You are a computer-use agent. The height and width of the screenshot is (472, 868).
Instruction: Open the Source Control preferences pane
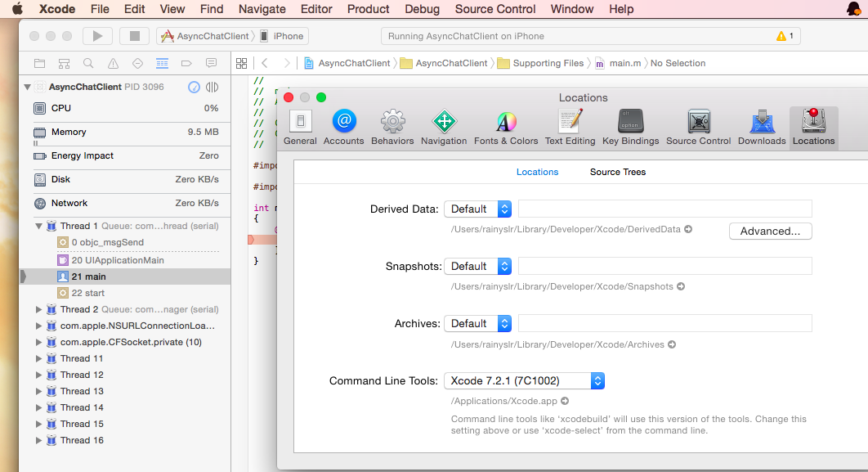699,128
